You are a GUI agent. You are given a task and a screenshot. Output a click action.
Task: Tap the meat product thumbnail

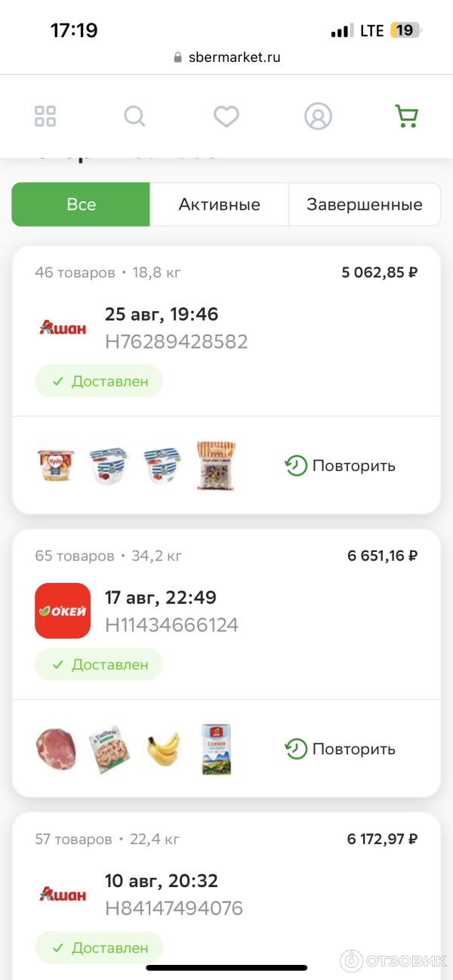pos(56,748)
